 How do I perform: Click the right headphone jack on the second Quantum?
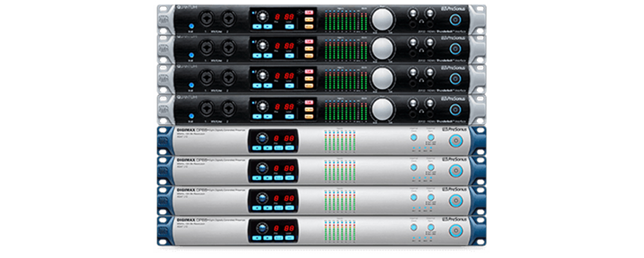pos(430,53)
